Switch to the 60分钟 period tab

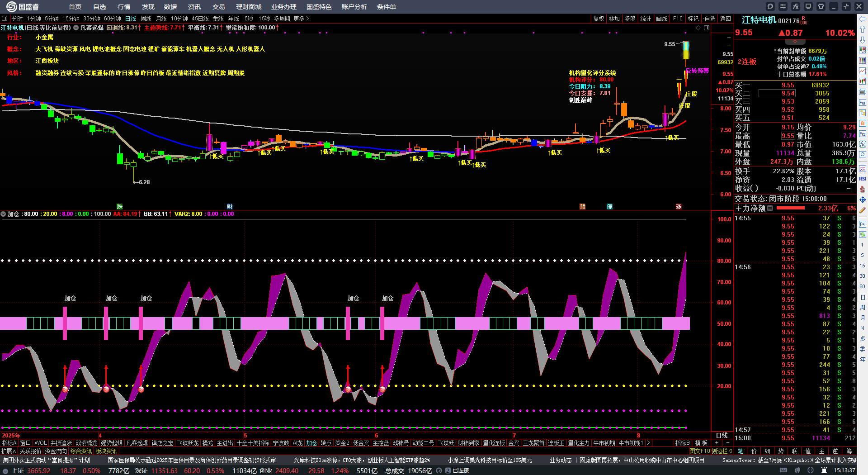[x=113, y=19]
